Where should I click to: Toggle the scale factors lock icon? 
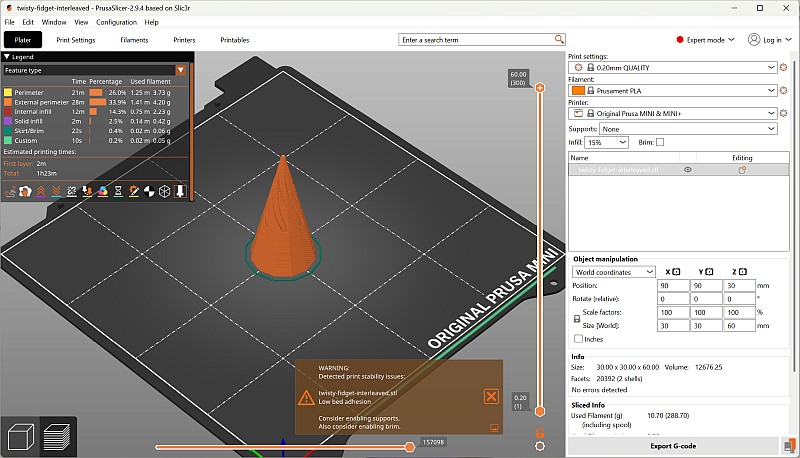(576, 317)
